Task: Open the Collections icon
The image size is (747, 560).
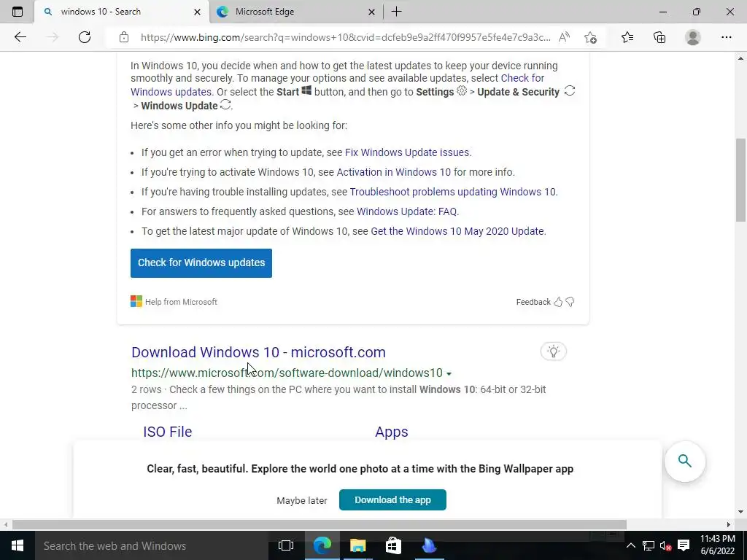Action: pyautogui.click(x=659, y=37)
